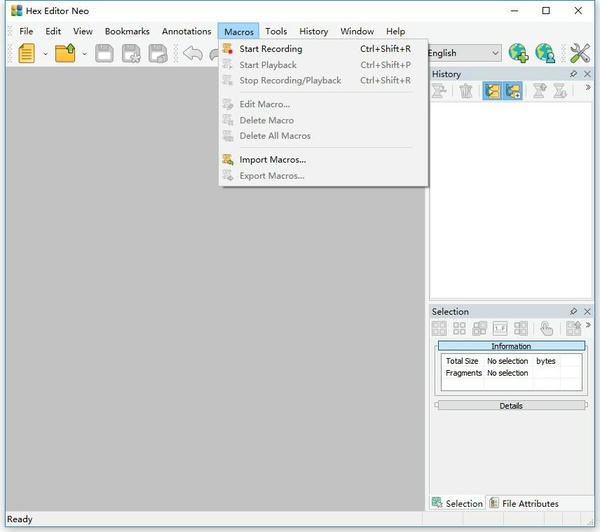Click the Ready status bar text
Viewport: 600px width, 532px height.
pos(20,519)
